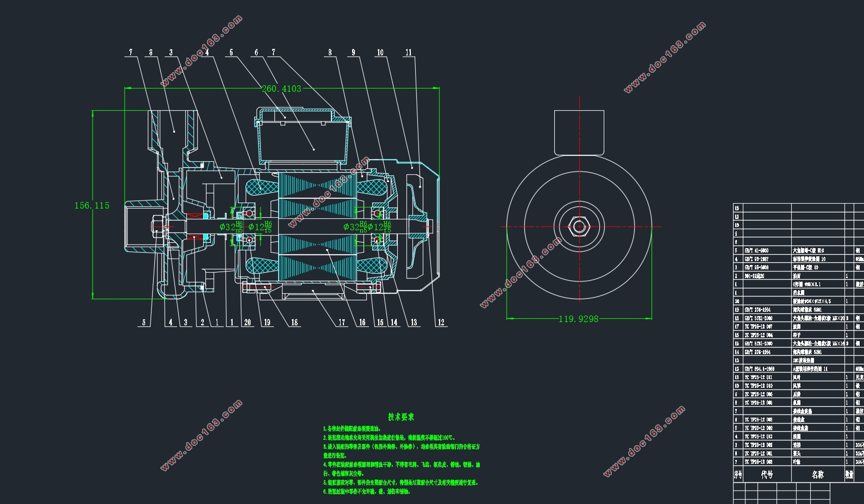Click the 名称 column header
Screen dimensions: 864x504
(817, 474)
